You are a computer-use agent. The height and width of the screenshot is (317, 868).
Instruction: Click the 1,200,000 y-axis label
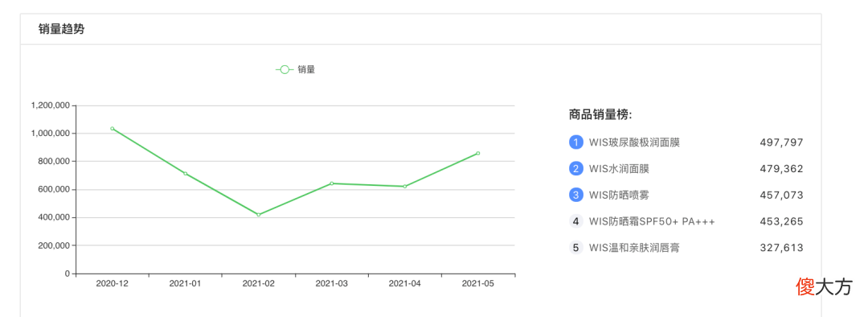click(x=51, y=105)
